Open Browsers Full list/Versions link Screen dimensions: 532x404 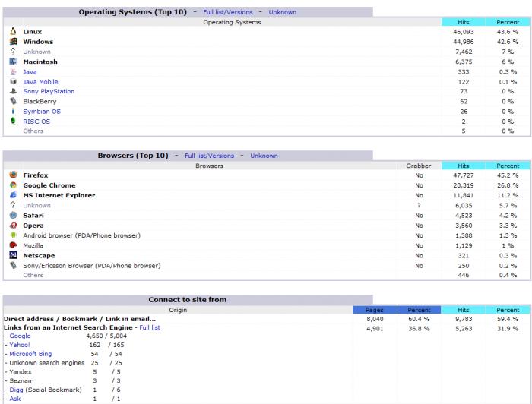[x=209, y=156]
